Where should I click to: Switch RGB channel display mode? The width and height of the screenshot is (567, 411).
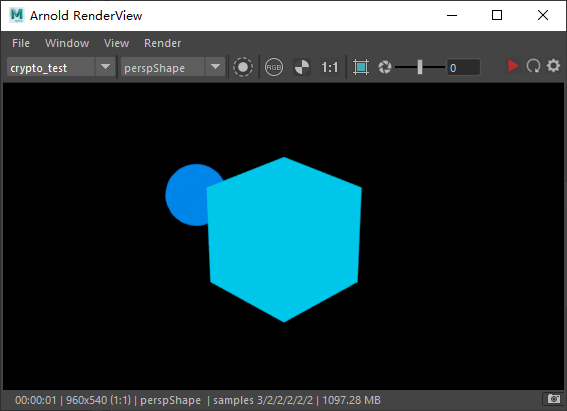coord(274,67)
